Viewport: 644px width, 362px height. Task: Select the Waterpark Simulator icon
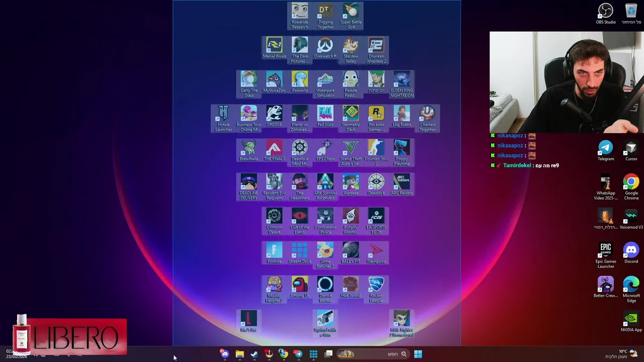[x=326, y=84]
